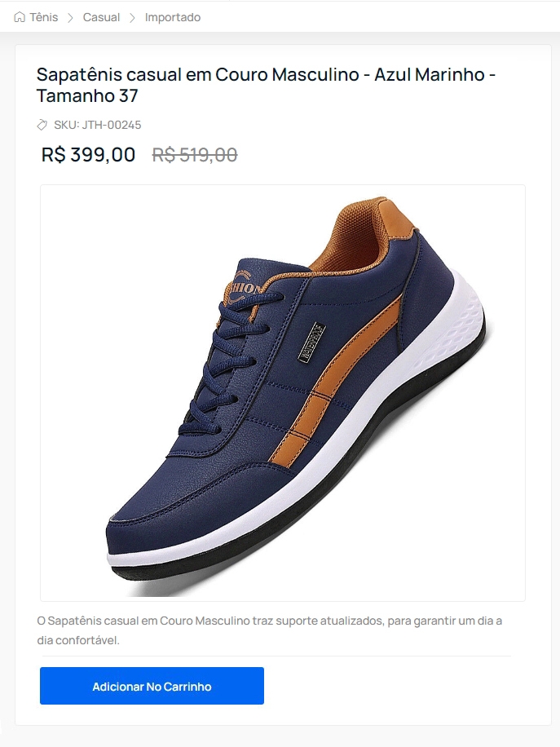Open the Importado breadcrumb category
Screen dimensions: 560x747
click(x=173, y=18)
